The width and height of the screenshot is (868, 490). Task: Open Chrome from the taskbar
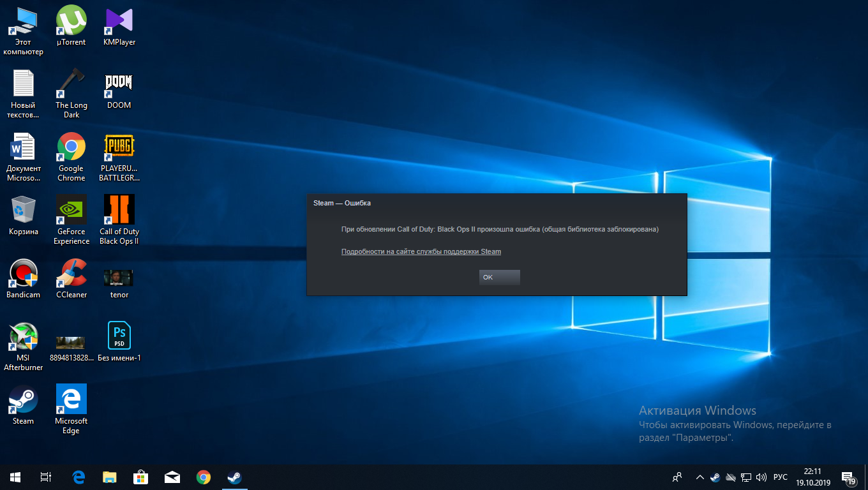[x=204, y=477]
